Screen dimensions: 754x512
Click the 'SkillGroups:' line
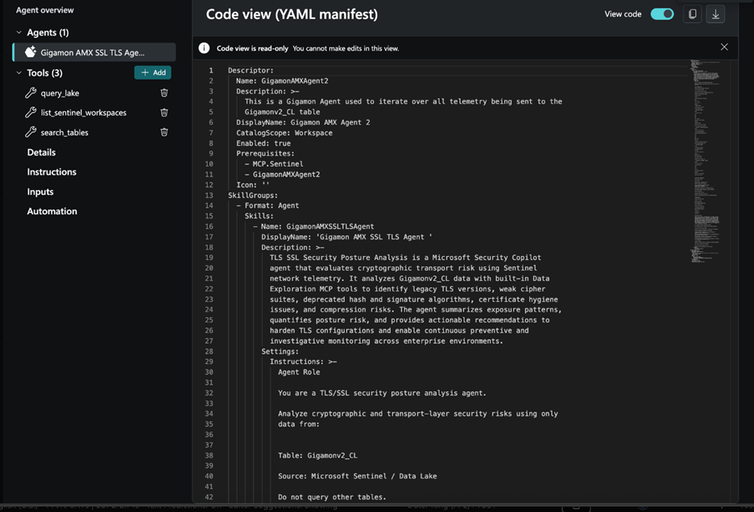pyautogui.click(x=252, y=195)
